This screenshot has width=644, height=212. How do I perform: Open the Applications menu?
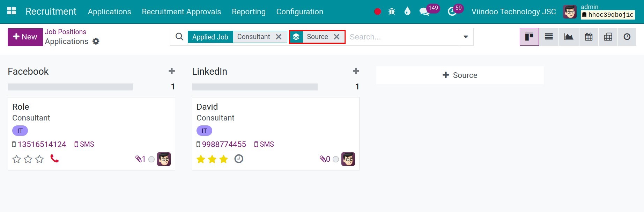pyautogui.click(x=109, y=12)
